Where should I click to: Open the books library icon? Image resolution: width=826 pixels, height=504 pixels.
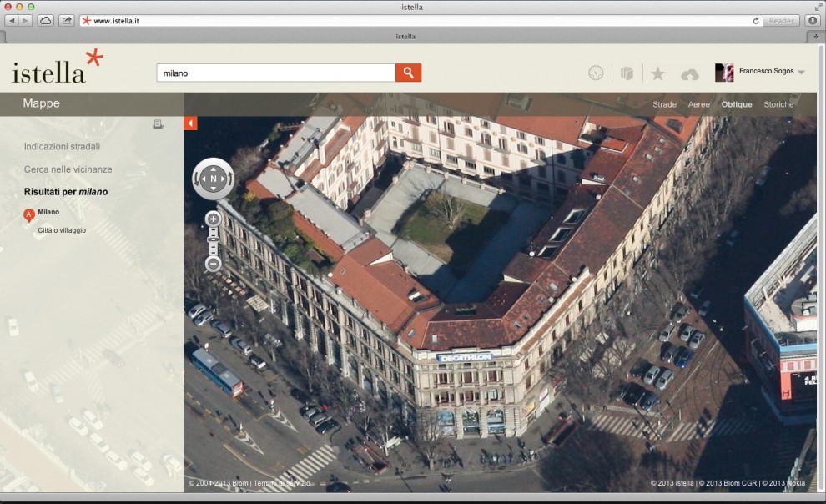tap(627, 73)
